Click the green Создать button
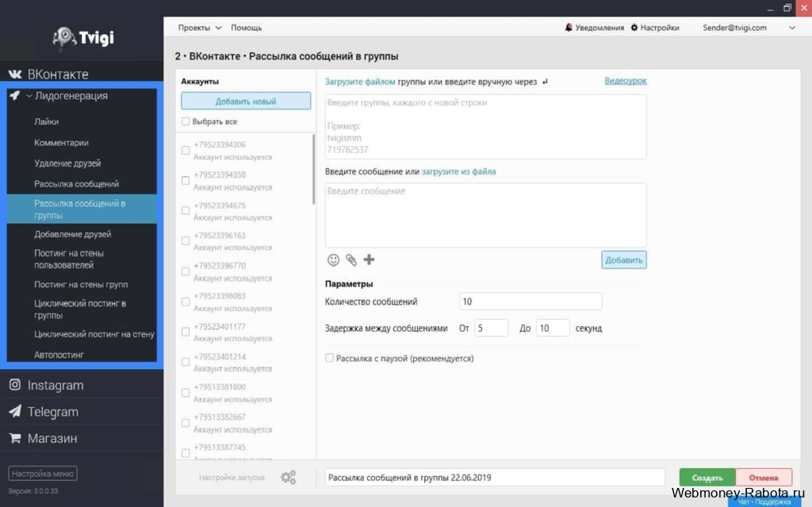 click(x=707, y=478)
